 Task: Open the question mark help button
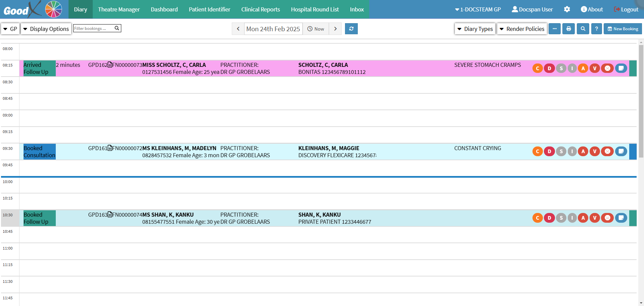pyautogui.click(x=596, y=29)
